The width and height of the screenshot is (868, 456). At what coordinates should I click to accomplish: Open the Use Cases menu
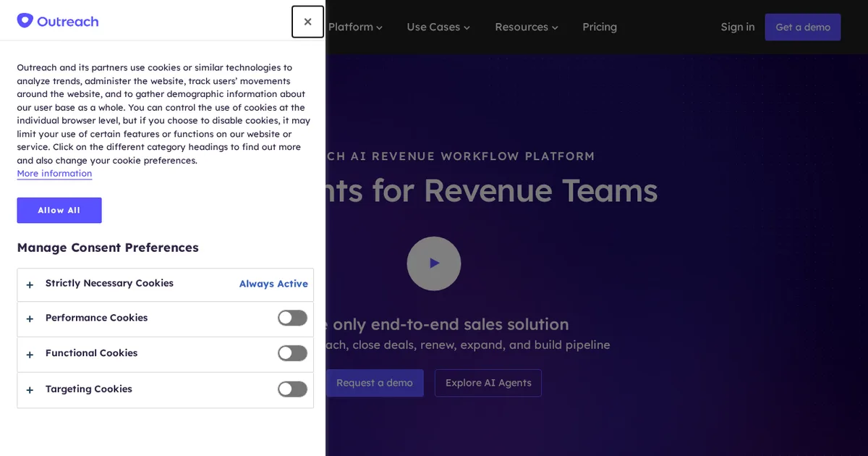coord(438,27)
